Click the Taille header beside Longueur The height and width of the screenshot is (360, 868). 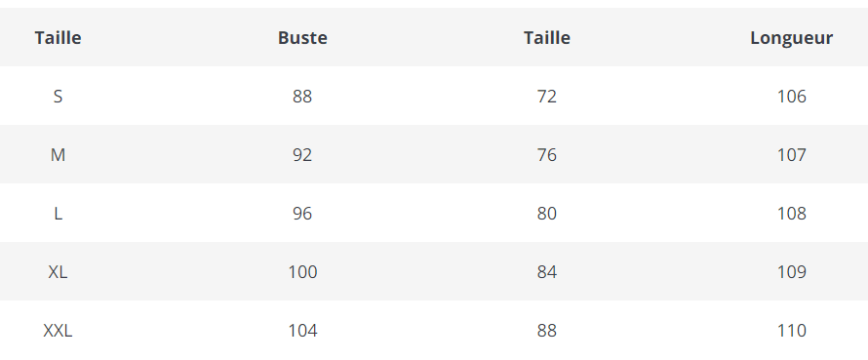coord(546,38)
